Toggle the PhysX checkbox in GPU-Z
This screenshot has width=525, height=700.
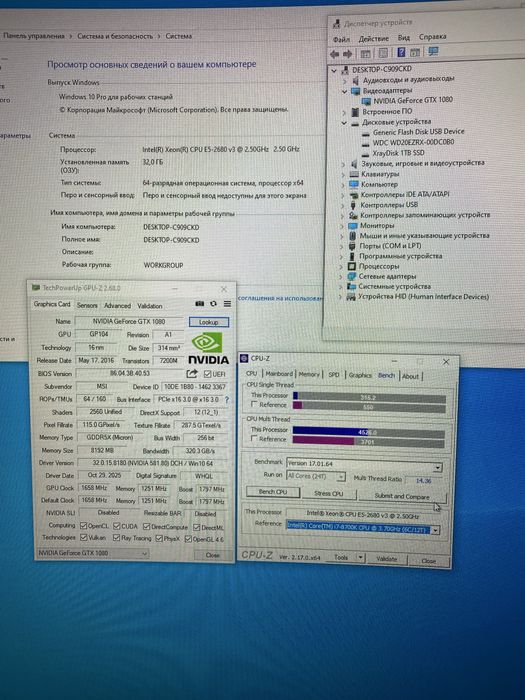tap(159, 539)
